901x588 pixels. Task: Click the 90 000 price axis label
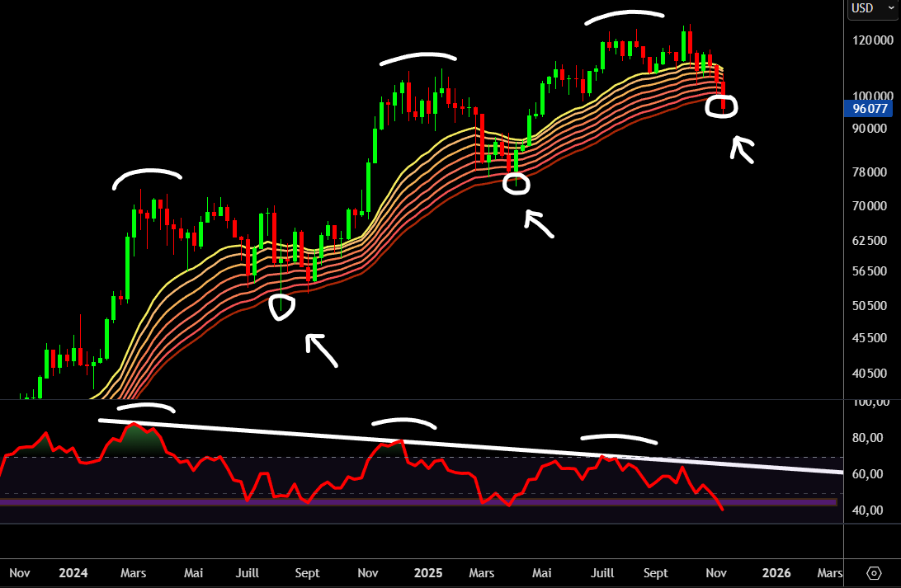point(870,129)
